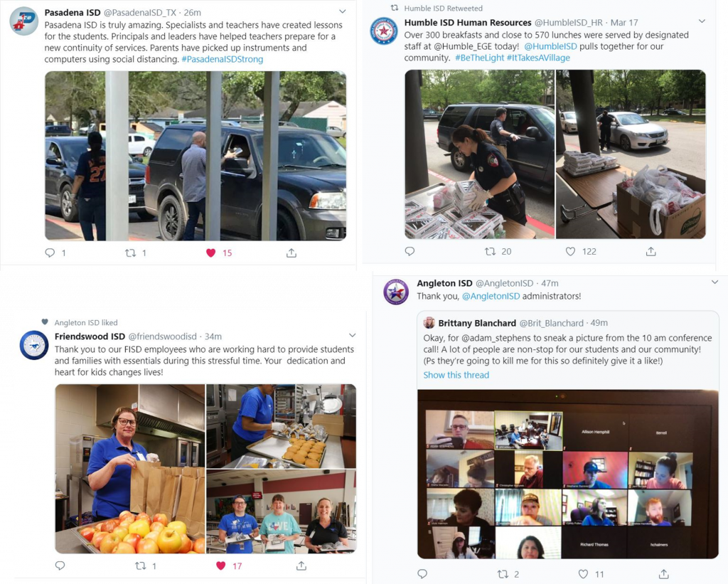Open the options chevron on the Friendswood ISD tweet
Image resolution: width=728 pixels, height=584 pixels.
point(353,336)
